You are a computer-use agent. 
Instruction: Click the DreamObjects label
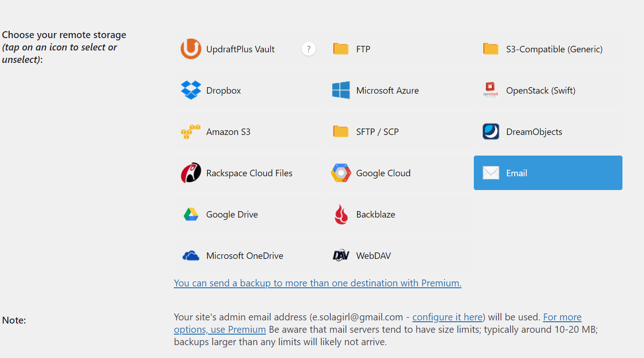tap(534, 132)
